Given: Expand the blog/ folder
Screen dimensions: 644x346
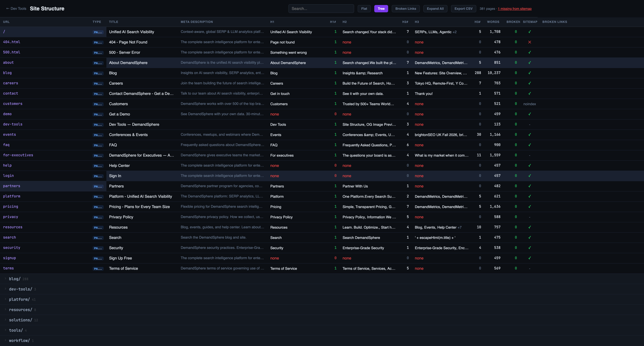Looking at the screenshot, I should click(14, 279).
